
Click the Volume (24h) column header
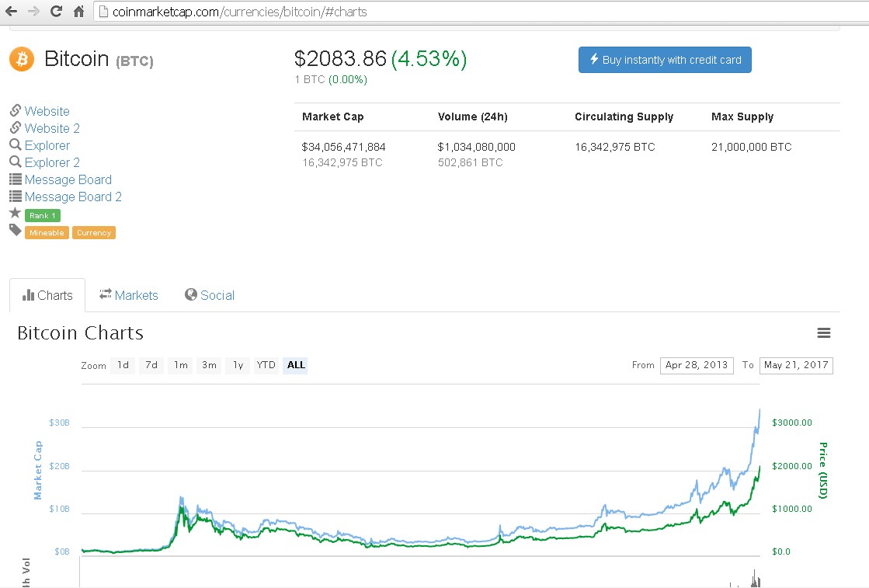(x=473, y=117)
